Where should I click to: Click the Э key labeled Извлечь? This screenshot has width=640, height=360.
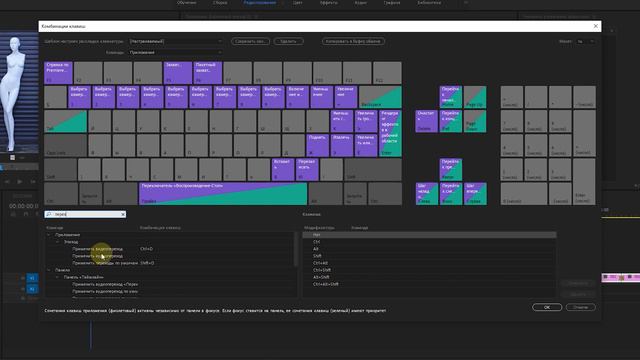(x=342, y=145)
